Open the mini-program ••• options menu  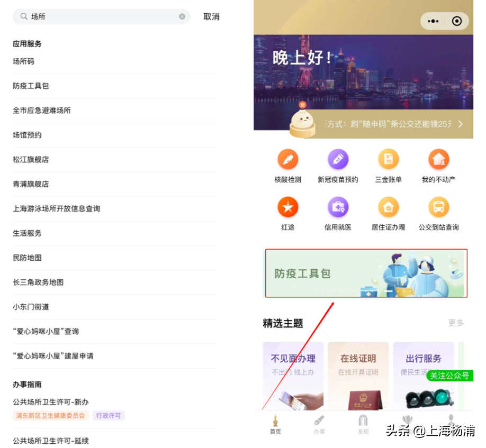point(433,21)
